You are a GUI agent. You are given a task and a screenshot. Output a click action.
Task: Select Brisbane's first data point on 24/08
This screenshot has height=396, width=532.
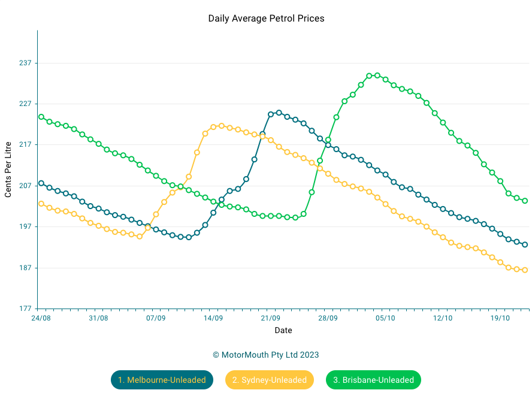click(41, 117)
